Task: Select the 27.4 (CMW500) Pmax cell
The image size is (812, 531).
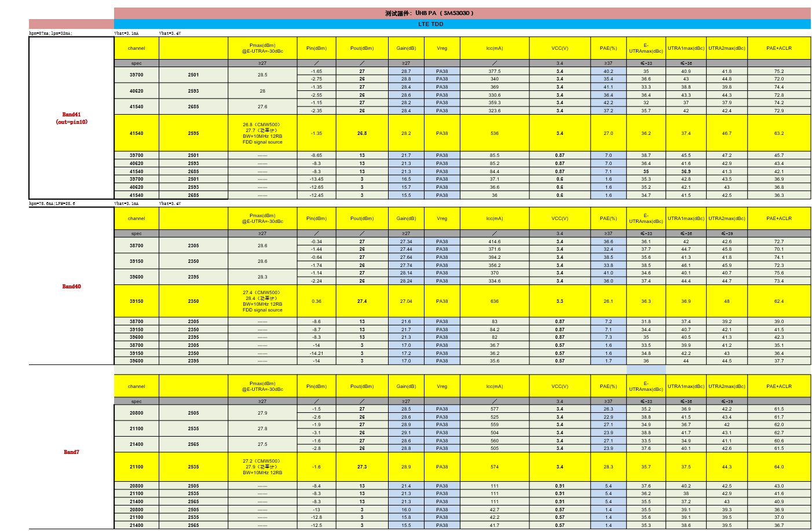Action: pos(262,301)
